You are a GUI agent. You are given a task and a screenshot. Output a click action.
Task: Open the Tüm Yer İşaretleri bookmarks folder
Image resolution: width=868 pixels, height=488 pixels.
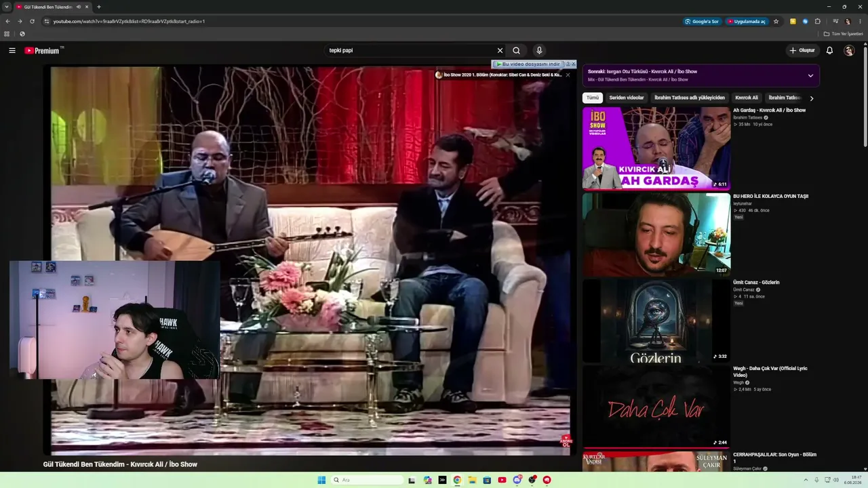tap(844, 34)
